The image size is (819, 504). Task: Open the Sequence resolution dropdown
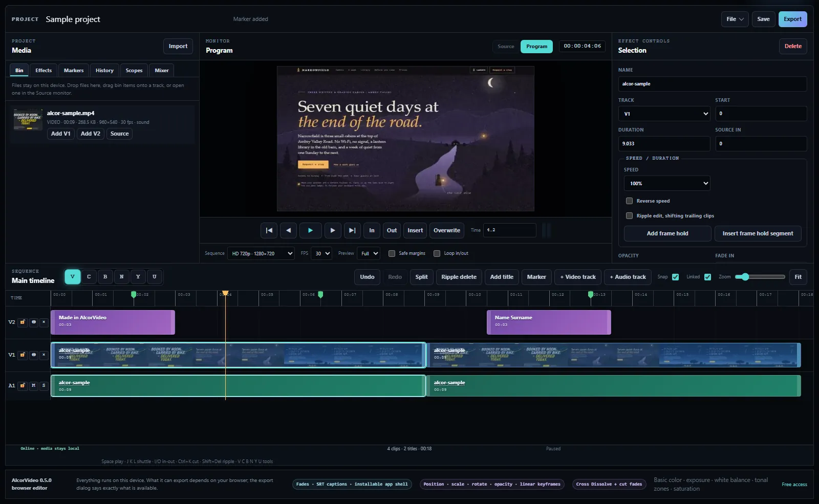pos(261,253)
